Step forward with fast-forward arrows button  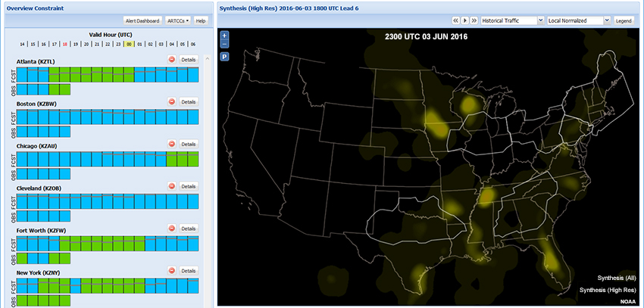tap(474, 20)
